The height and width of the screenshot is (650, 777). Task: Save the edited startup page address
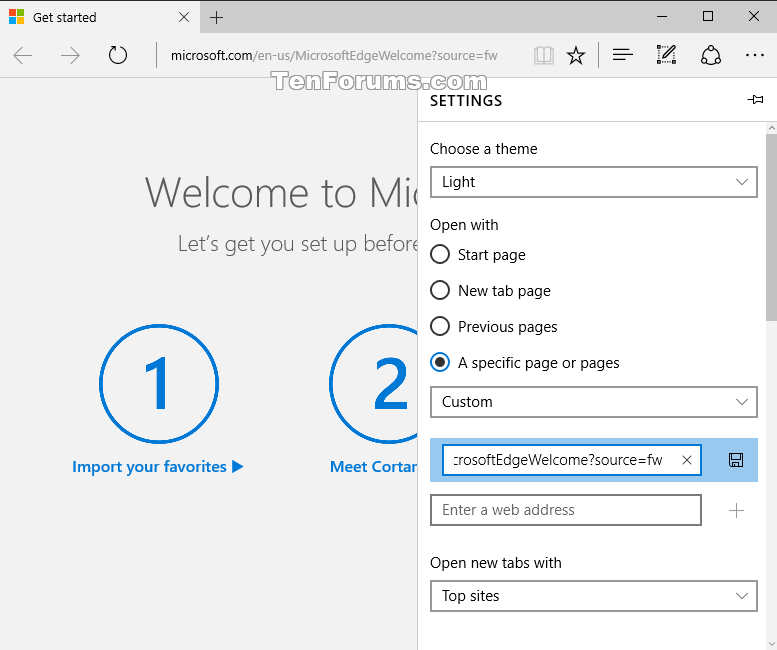tap(736, 460)
